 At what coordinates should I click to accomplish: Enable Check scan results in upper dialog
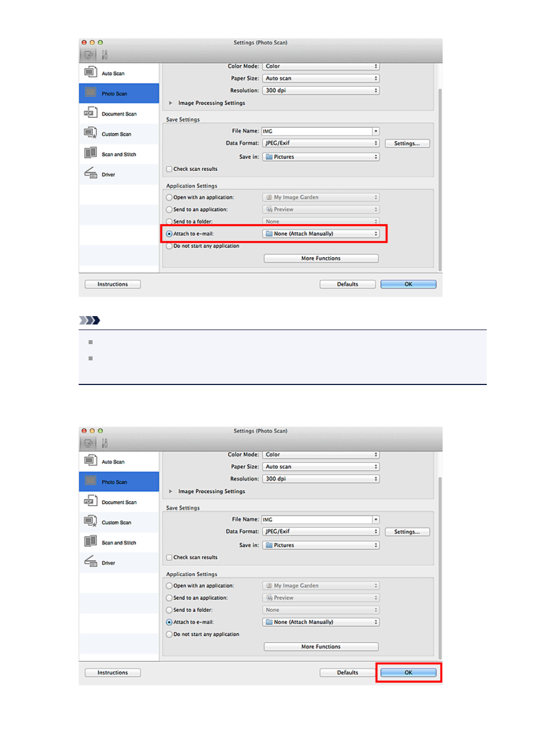click(x=169, y=169)
